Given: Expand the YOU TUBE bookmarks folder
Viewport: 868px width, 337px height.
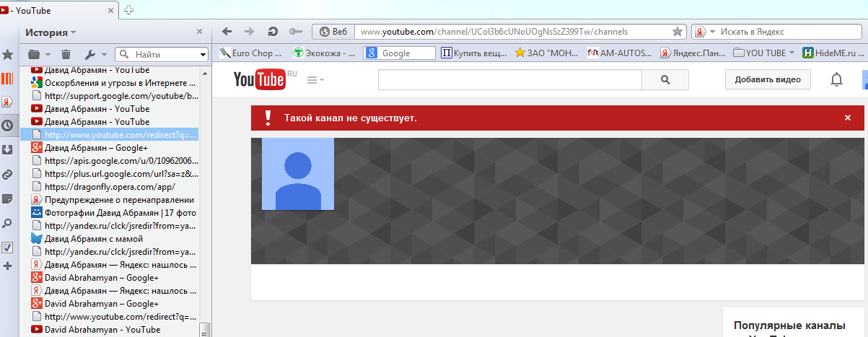Looking at the screenshot, I should 763,53.
